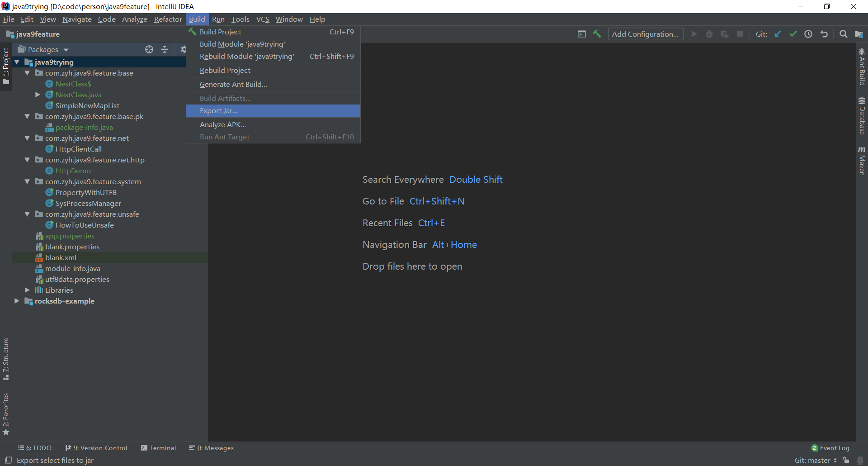The width and height of the screenshot is (868, 466).
Task: Click the Git commit checkmark icon
Action: [794, 34]
